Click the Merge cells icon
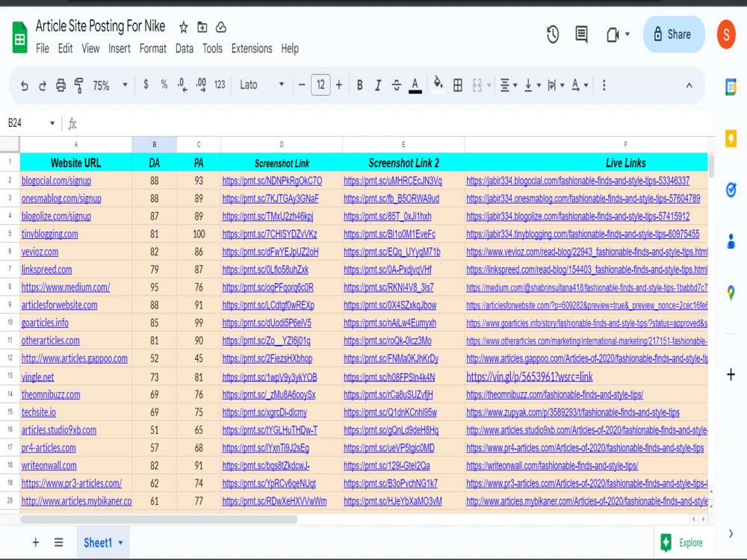This screenshot has width=747, height=560. [477, 85]
